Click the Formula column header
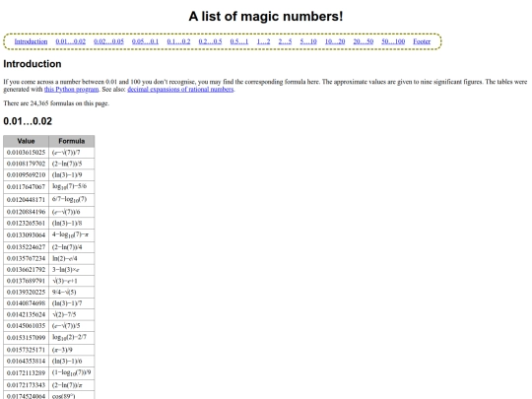532x399 pixels. 72,141
